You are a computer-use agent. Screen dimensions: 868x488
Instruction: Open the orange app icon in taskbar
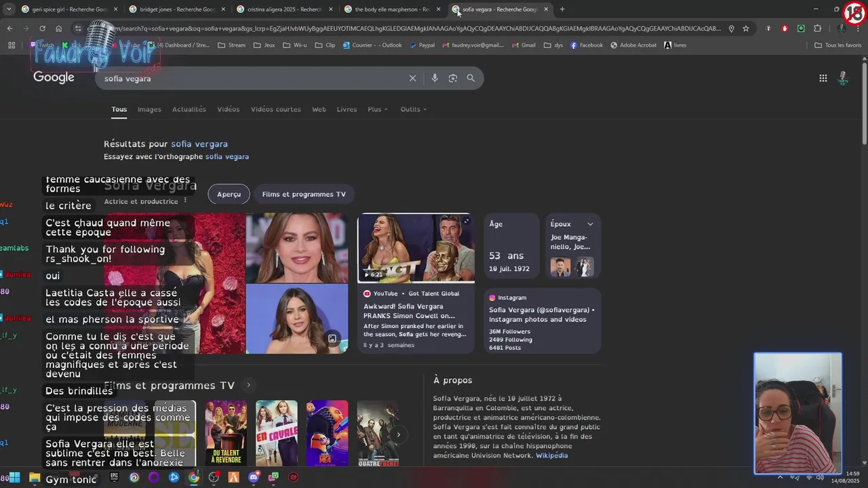tap(233, 477)
